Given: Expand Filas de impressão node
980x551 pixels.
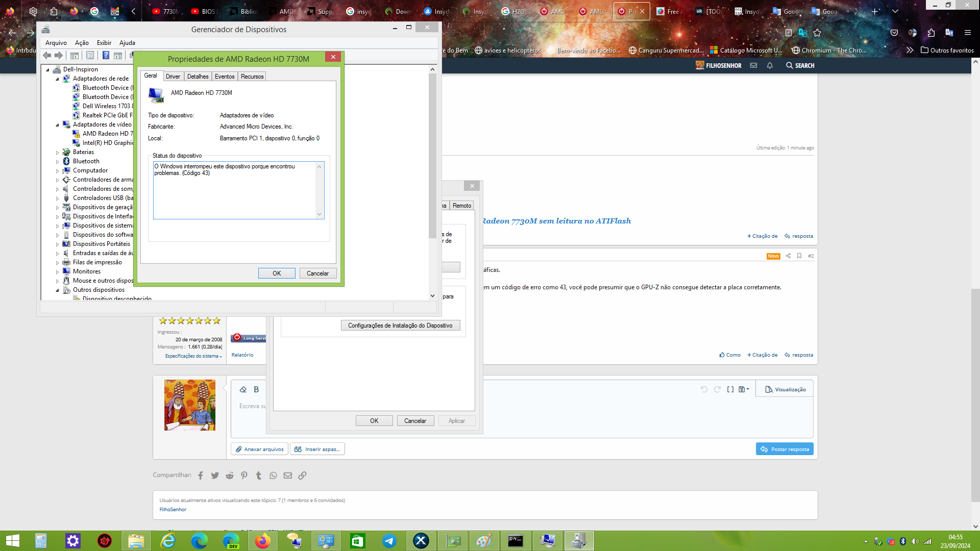Looking at the screenshot, I should click(57, 263).
